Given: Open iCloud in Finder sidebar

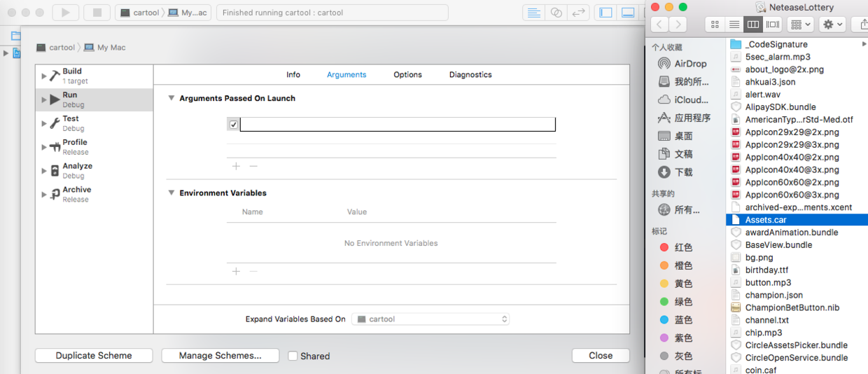Looking at the screenshot, I should coord(683,100).
